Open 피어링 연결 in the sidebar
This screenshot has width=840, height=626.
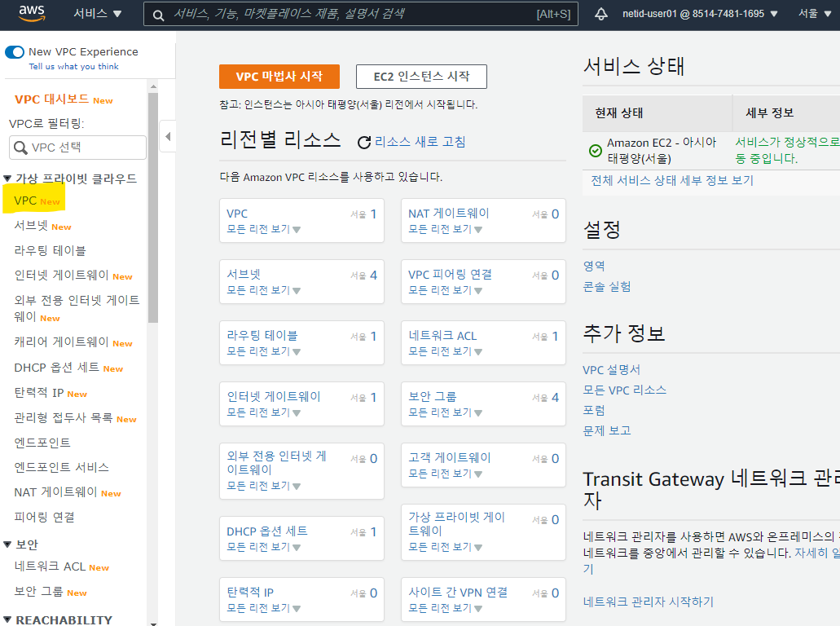tap(44, 518)
